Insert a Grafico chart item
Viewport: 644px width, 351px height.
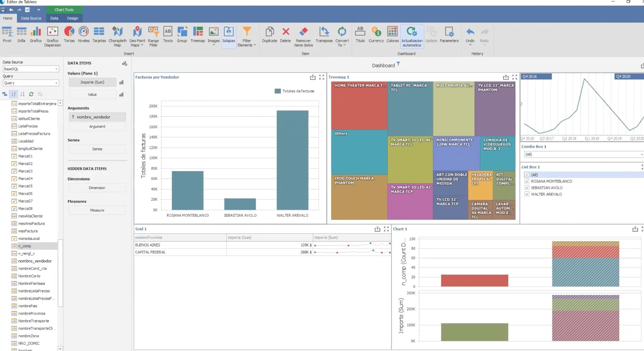(36, 34)
